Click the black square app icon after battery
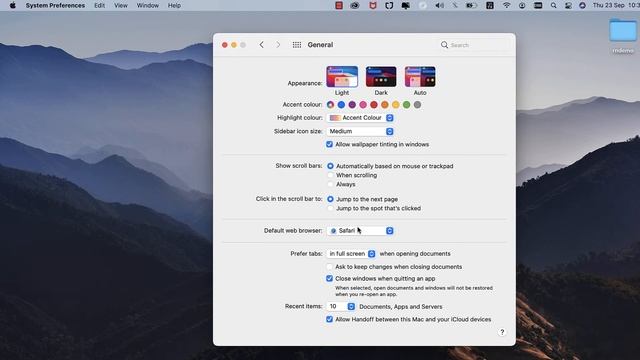640x360 pixels. [x=490, y=5]
